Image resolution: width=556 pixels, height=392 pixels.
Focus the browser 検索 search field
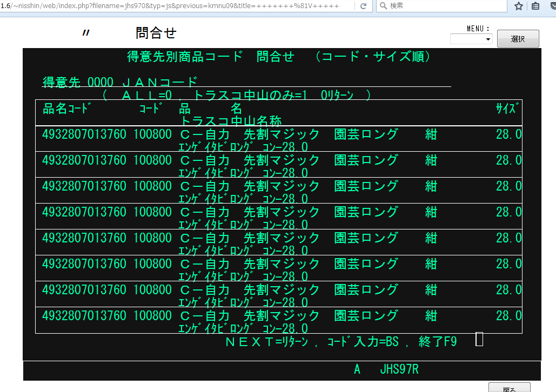(x=443, y=6)
